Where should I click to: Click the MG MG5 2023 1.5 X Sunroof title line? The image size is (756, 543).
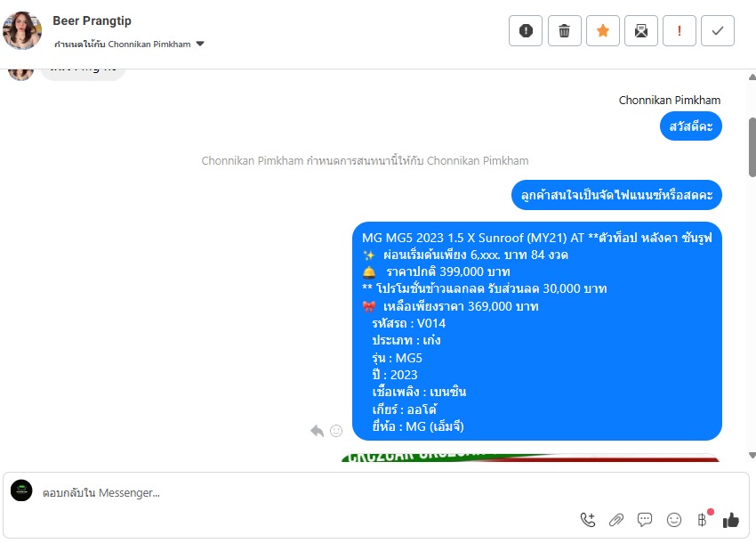(x=536, y=238)
